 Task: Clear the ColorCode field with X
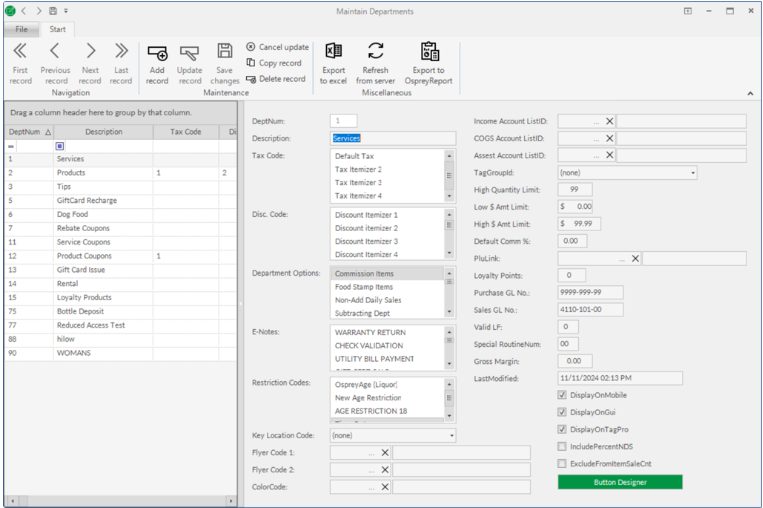click(385, 487)
